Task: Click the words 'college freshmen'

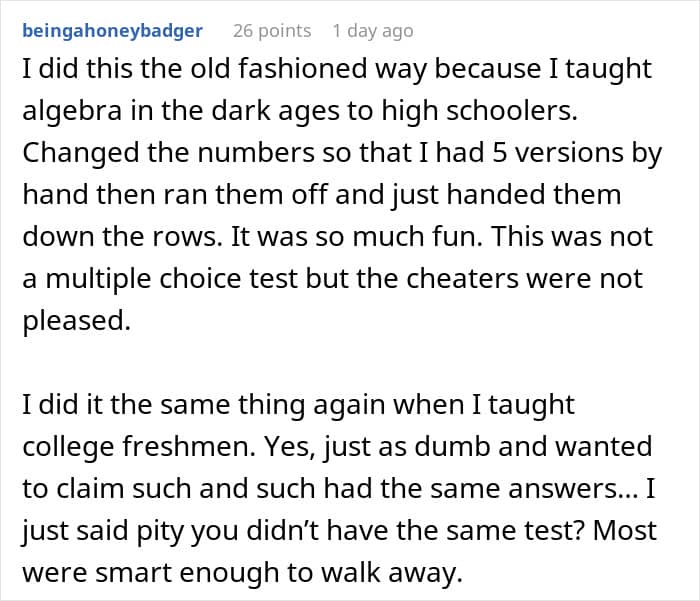Action: pos(139,447)
